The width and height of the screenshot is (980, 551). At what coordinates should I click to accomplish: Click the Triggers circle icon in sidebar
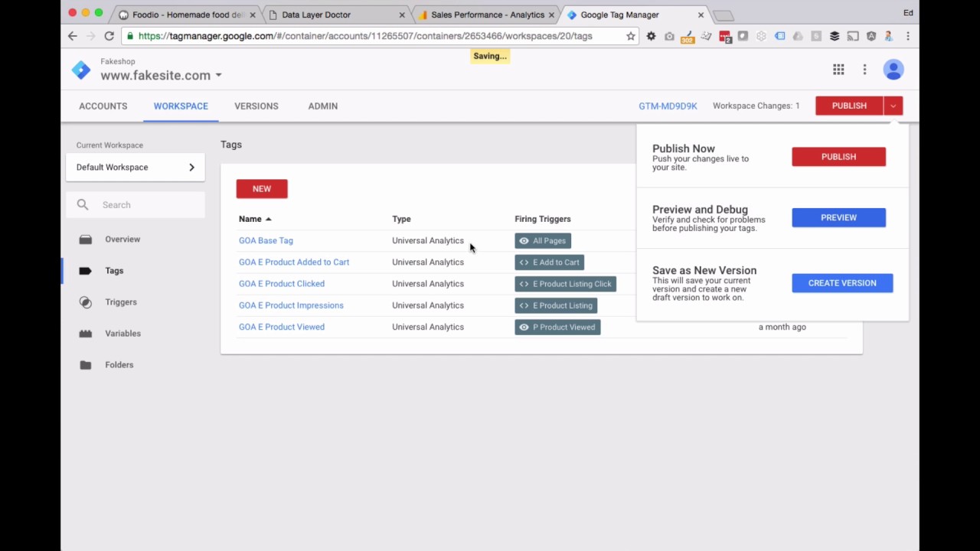86,302
